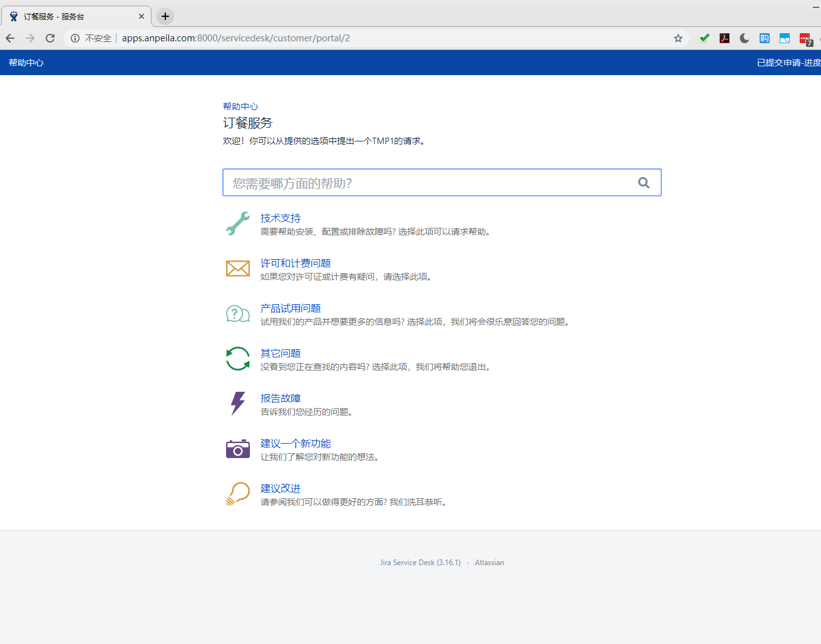Focus the 您需要哪方面的帮助? search field

click(x=442, y=183)
